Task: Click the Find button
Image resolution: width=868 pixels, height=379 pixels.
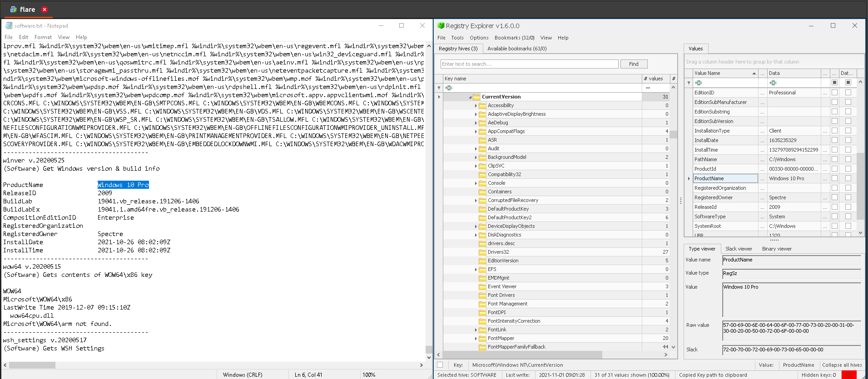Action: (x=634, y=64)
